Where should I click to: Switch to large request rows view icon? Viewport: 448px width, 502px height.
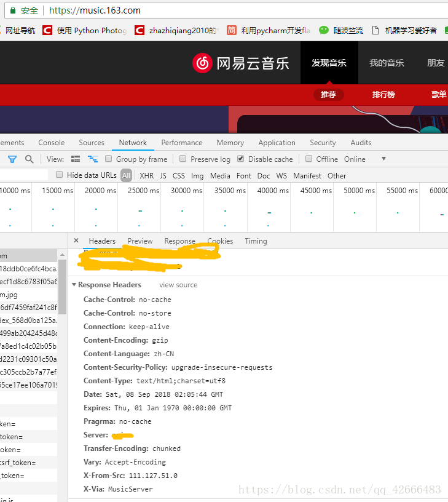point(76,159)
